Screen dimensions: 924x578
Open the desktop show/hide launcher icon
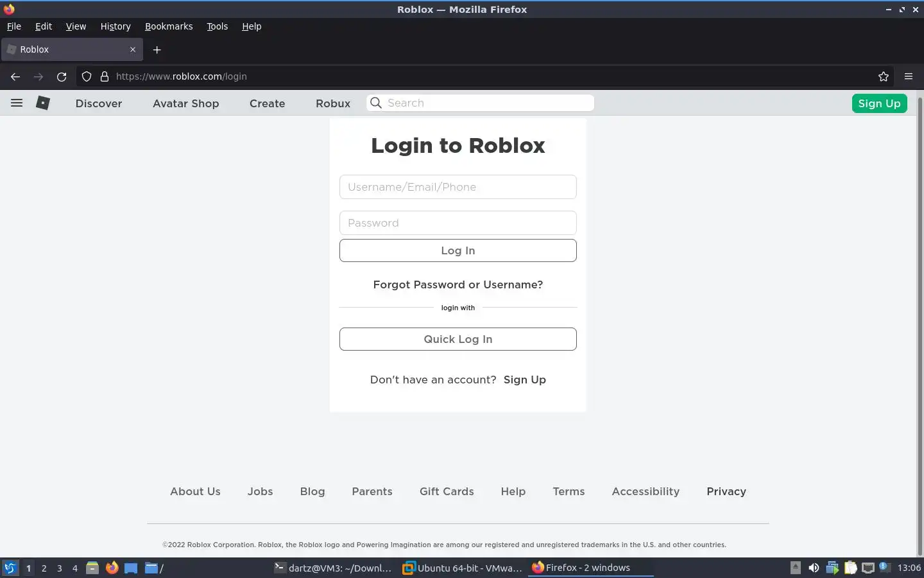(x=131, y=568)
